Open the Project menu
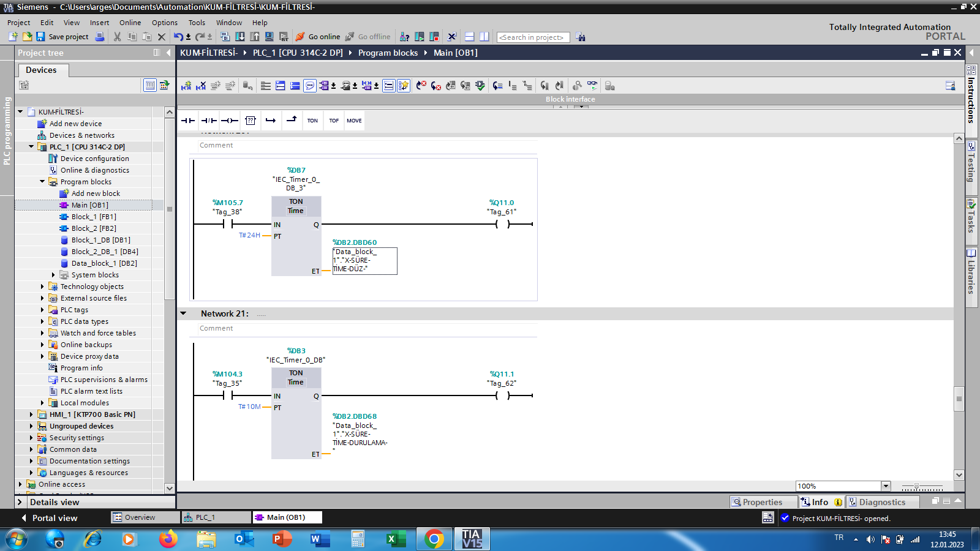980x551 pixels. click(18, 23)
